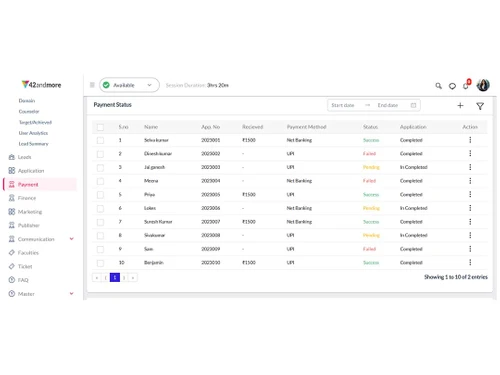
Task: Check the box for Jai ganesh row
Action: (x=100, y=168)
